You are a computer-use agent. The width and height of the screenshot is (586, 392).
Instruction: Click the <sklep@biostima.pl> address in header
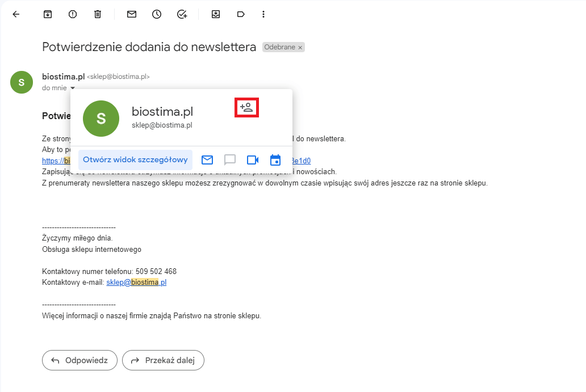(118, 77)
